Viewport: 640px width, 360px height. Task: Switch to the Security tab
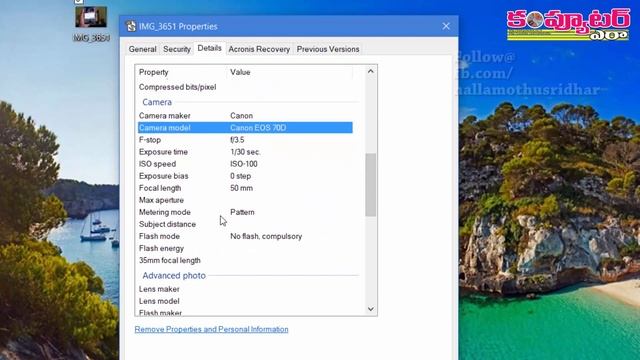pos(177,49)
